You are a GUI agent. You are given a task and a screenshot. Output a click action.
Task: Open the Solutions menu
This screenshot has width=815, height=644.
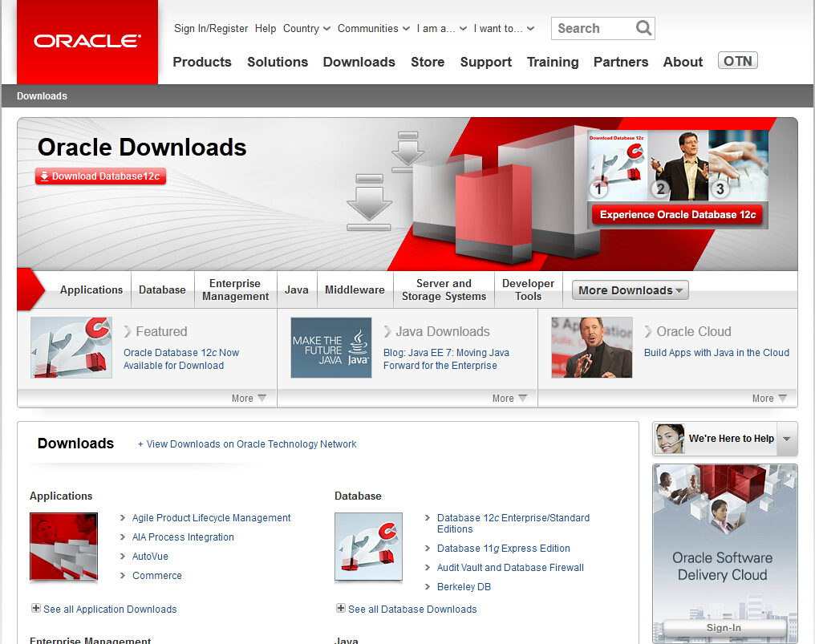pos(278,62)
